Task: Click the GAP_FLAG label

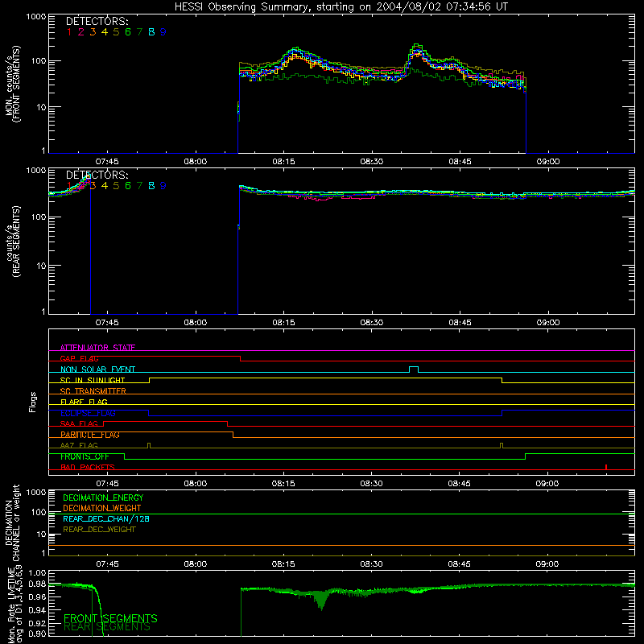Action: tap(79, 358)
